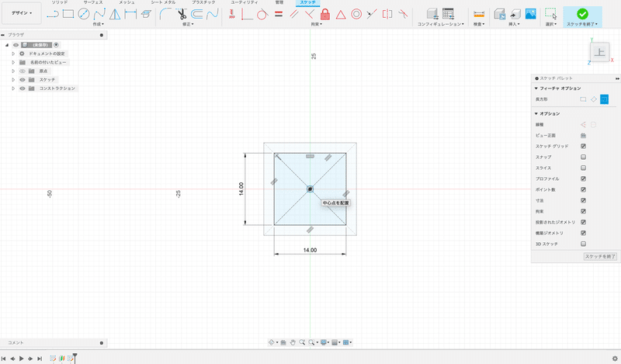
Task: Enable the スナップ checkbox
Action: pos(583,157)
